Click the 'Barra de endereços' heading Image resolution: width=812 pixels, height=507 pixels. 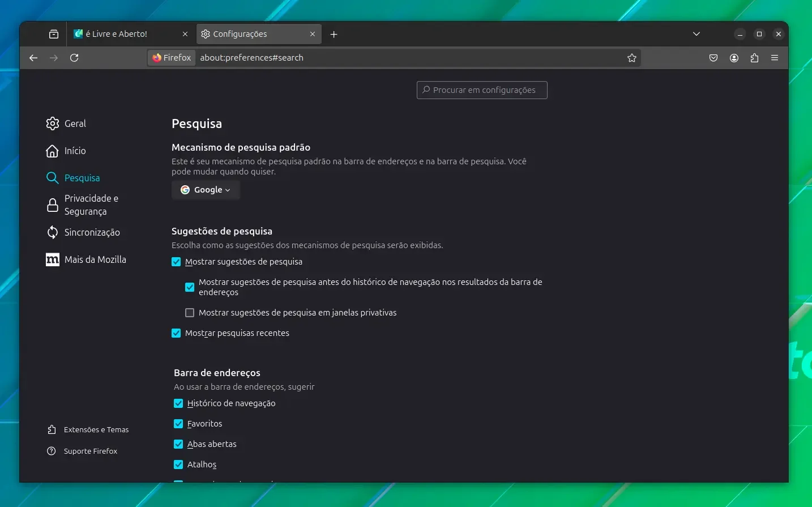pos(217,373)
